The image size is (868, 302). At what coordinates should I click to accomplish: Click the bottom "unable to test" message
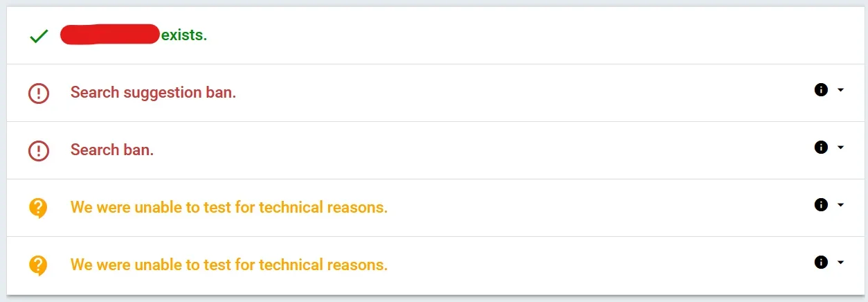click(229, 265)
